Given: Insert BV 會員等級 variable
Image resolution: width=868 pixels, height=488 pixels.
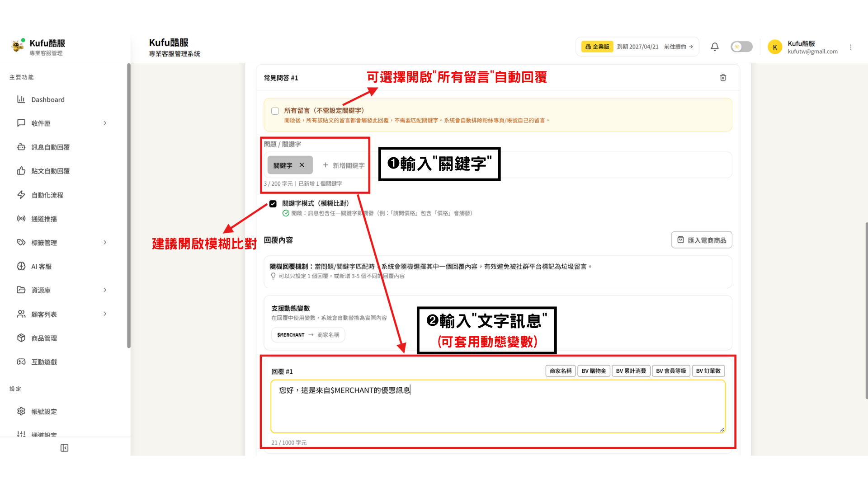Looking at the screenshot, I should point(671,371).
